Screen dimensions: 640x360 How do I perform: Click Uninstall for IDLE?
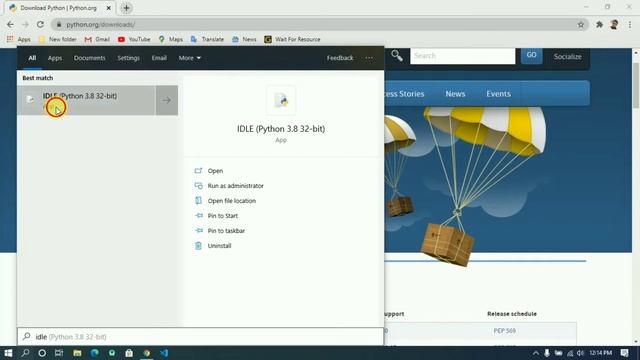[x=219, y=246]
